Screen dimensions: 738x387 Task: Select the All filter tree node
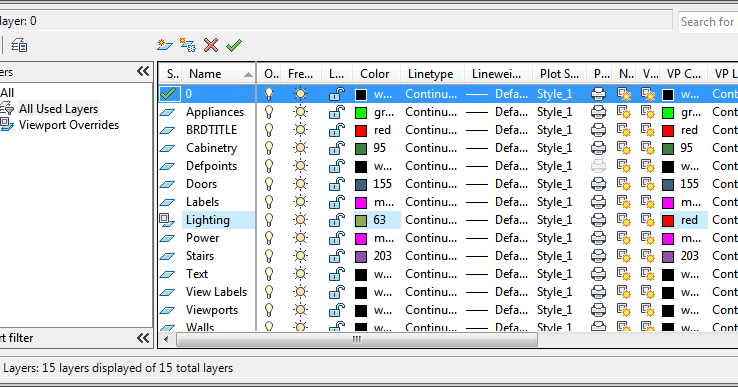[7, 92]
